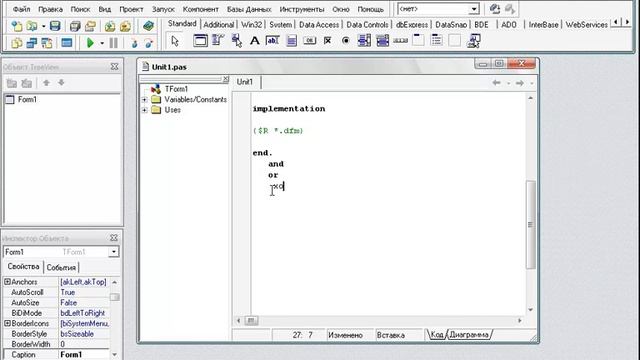Switch to the События tab

[x=61, y=267]
